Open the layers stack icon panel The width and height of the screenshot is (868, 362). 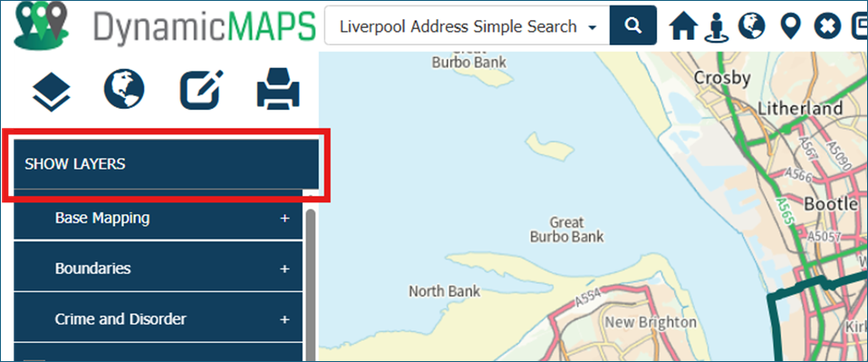click(x=51, y=90)
